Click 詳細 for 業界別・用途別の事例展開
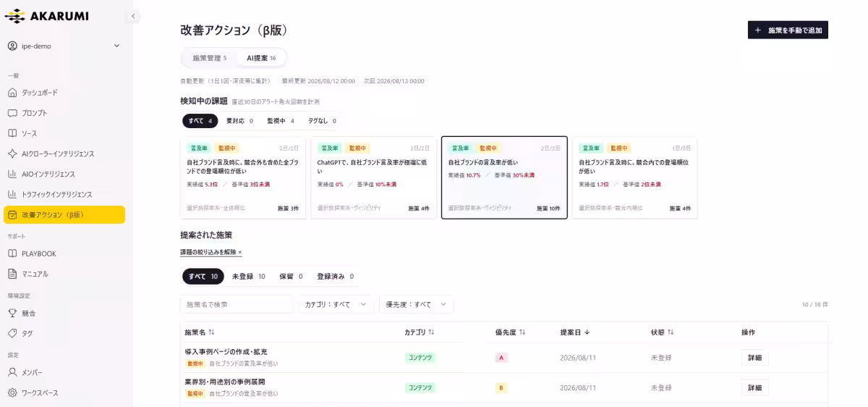This screenshot has height=407, width=868. coord(754,388)
